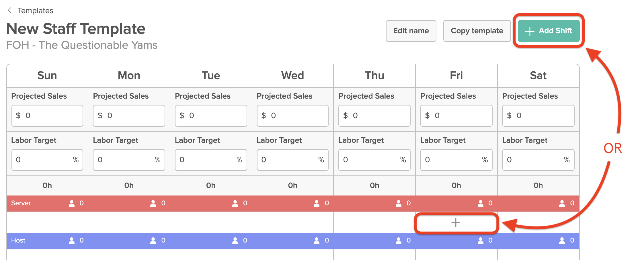Click the Host role row label
The height and width of the screenshot is (260, 644).
click(x=18, y=241)
